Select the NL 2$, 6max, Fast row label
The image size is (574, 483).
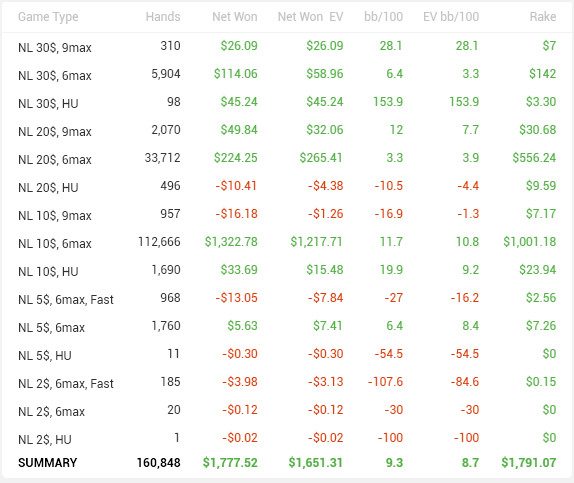pos(66,384)
